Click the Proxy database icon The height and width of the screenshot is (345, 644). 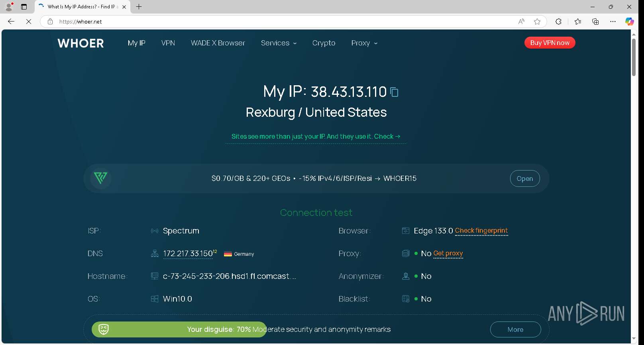406,253
